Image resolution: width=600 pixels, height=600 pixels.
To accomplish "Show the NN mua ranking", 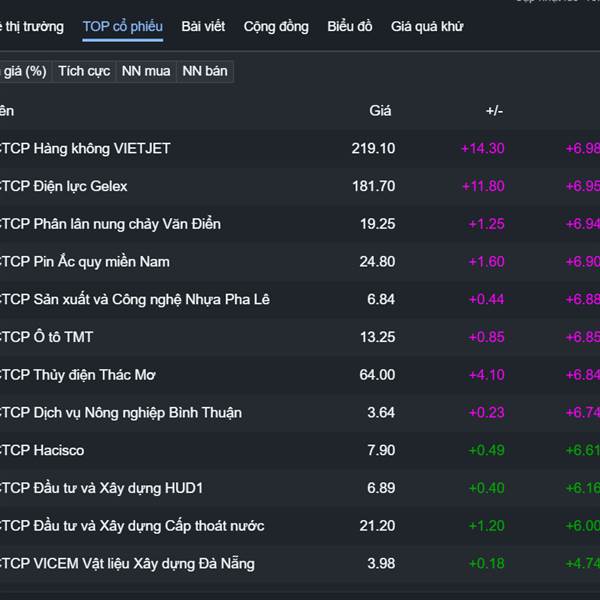I will (145, 71).
